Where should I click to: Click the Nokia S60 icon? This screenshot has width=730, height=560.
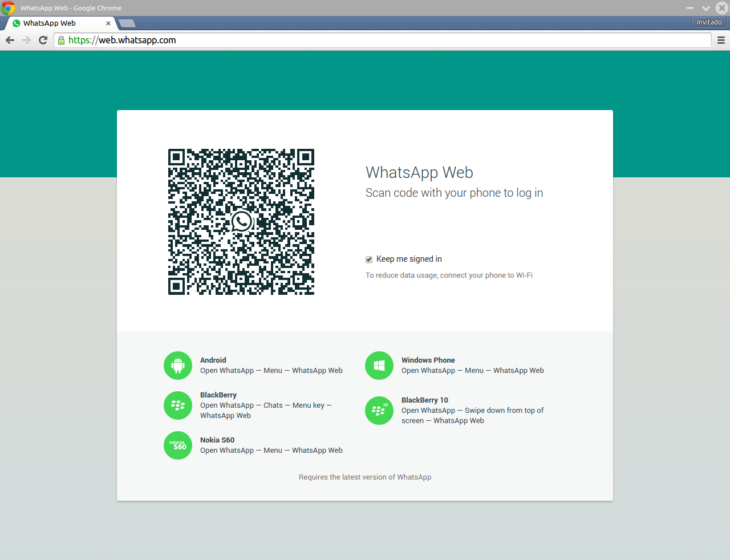click(178, 445)
